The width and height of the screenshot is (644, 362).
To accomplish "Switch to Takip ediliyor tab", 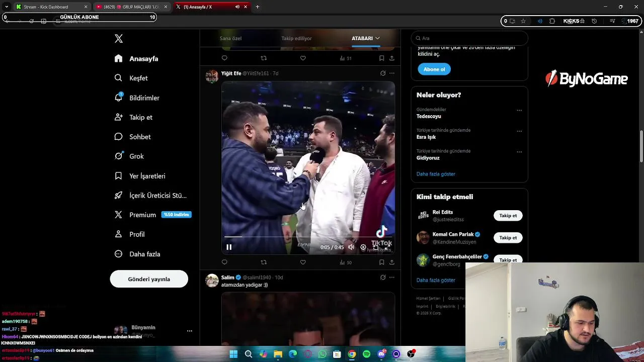I will coord(296,38).
